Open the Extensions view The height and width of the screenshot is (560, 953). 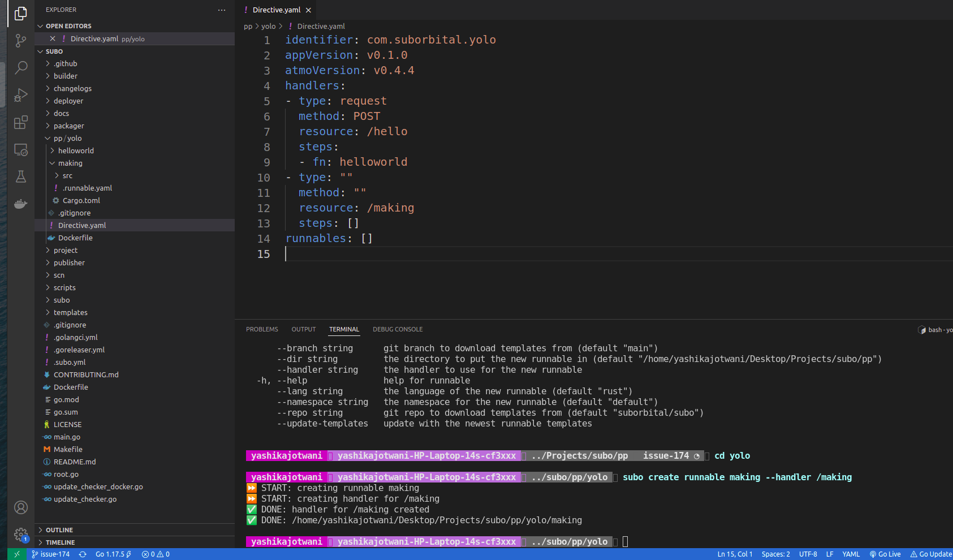click(x=20, y=122)
